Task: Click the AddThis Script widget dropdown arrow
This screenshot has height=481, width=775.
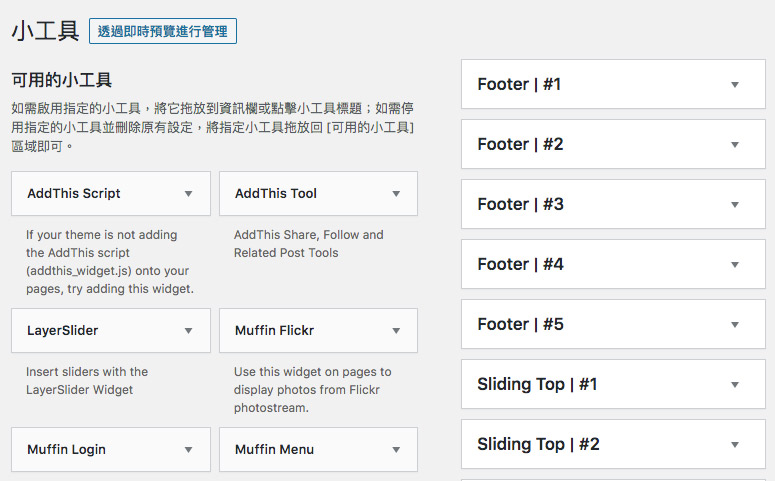Action: coord(188,194)
